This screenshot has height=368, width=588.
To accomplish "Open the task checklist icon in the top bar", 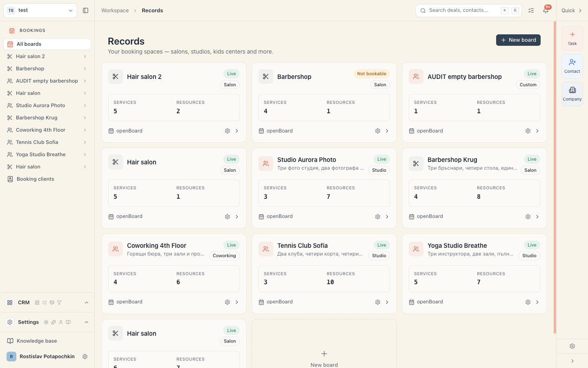I will [531, 11].
